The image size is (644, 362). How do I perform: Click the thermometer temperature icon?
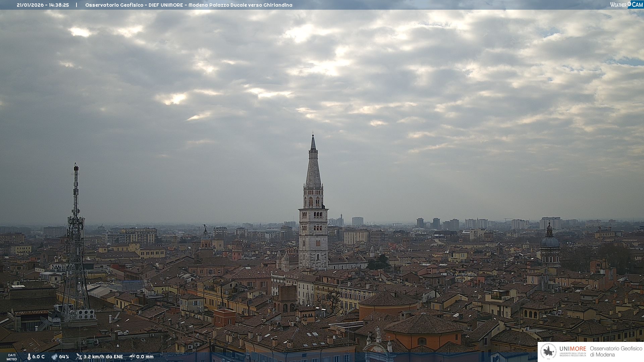point(29,357)
